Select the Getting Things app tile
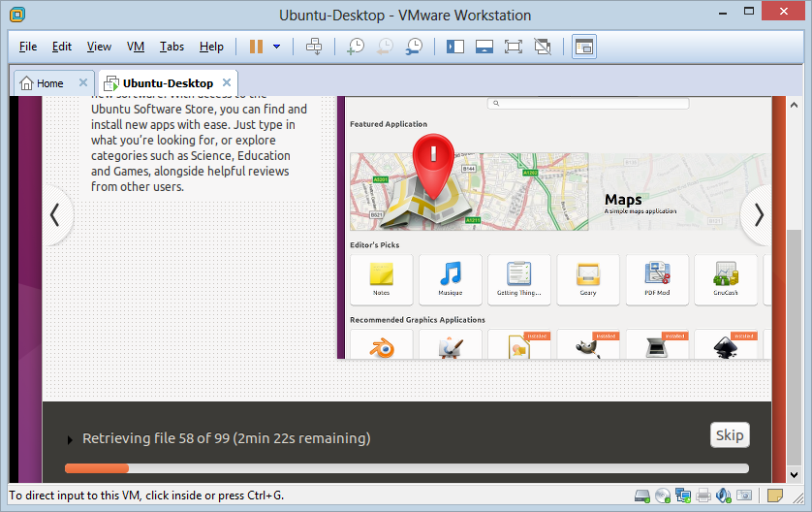Viewport: 812px width, 512px height. tap(519, 280)
